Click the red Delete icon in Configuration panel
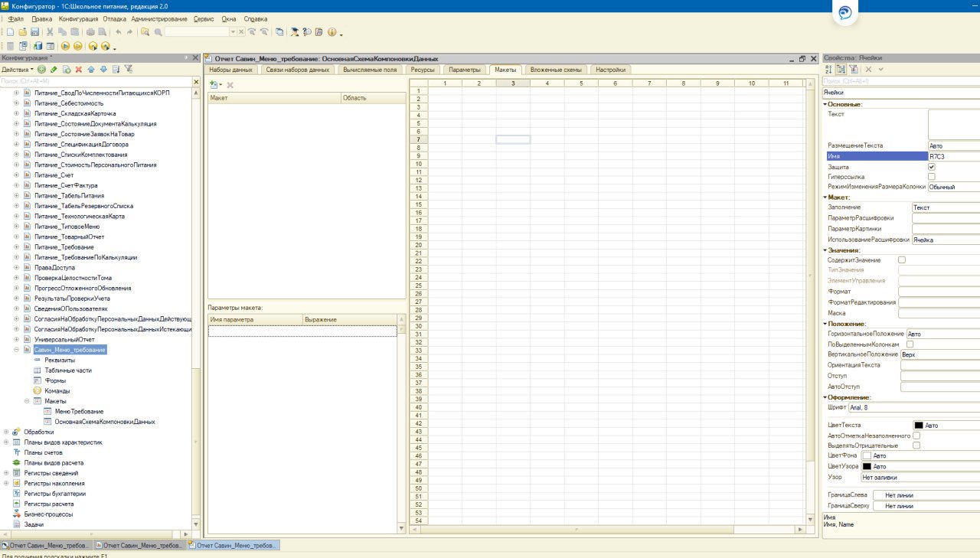This screenshot has width=980, height=558. (x=79, y=69)
